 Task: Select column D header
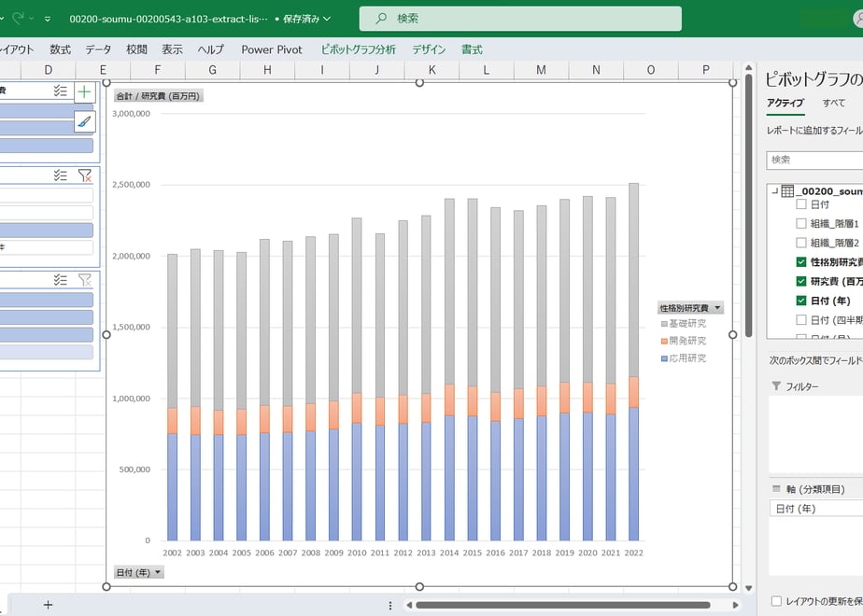49,70
